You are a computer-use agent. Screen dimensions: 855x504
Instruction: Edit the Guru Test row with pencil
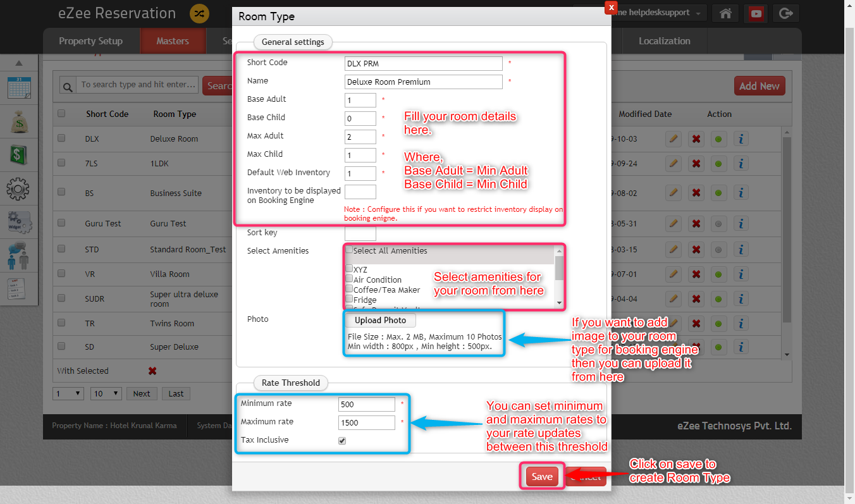pos(674,223)
